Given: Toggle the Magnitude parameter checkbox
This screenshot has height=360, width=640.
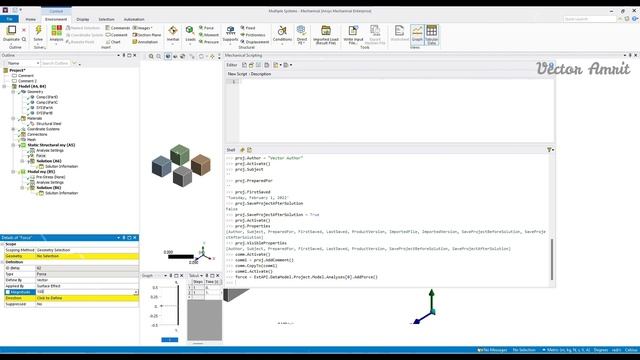Looking at the screenshot, I should point(7,292).
